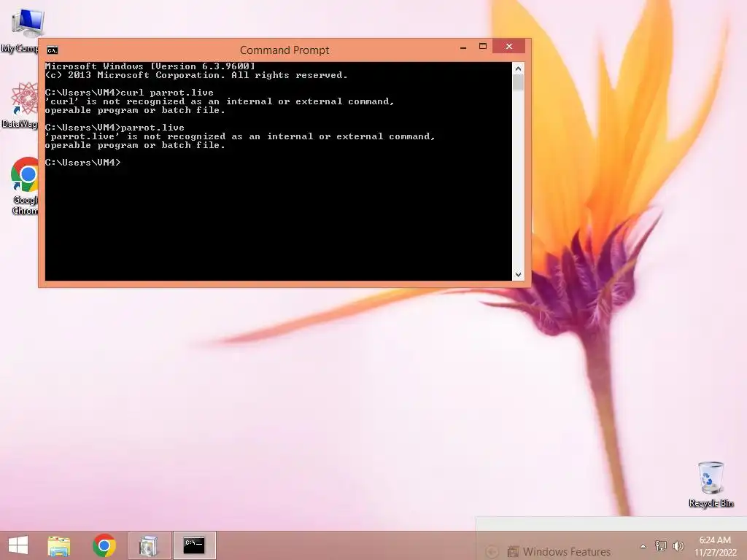This screenshot has width=747, height=560.
Task: Open the Command Prompt system menu icon
Action: pyautogui.click(x=53, y=50)
